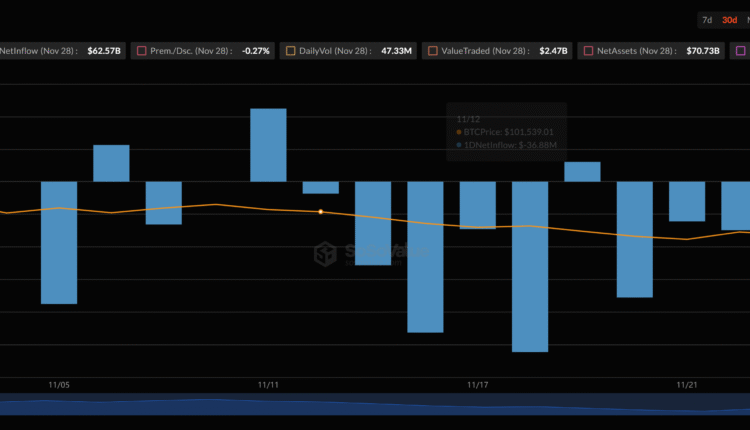Click the 11/21 date axis label
Image resolution: width=750 pixels, height=430 pixels.
(x=686, y=385)
